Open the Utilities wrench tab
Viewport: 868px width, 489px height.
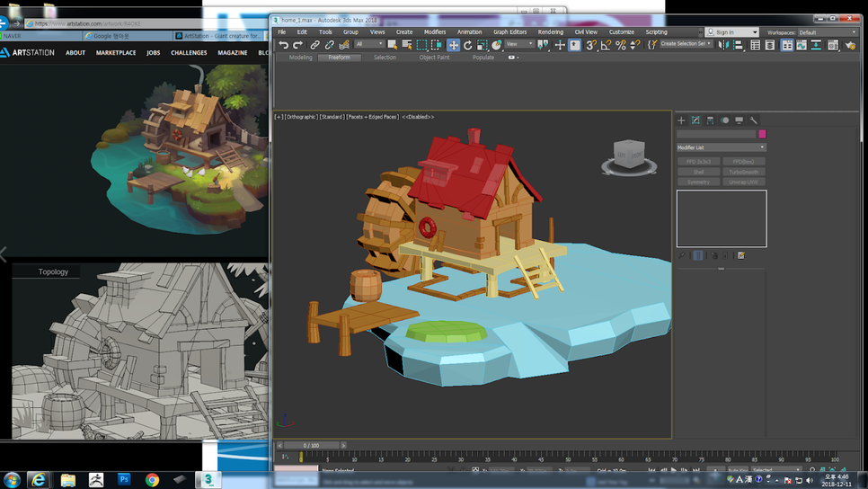[754, 120]
